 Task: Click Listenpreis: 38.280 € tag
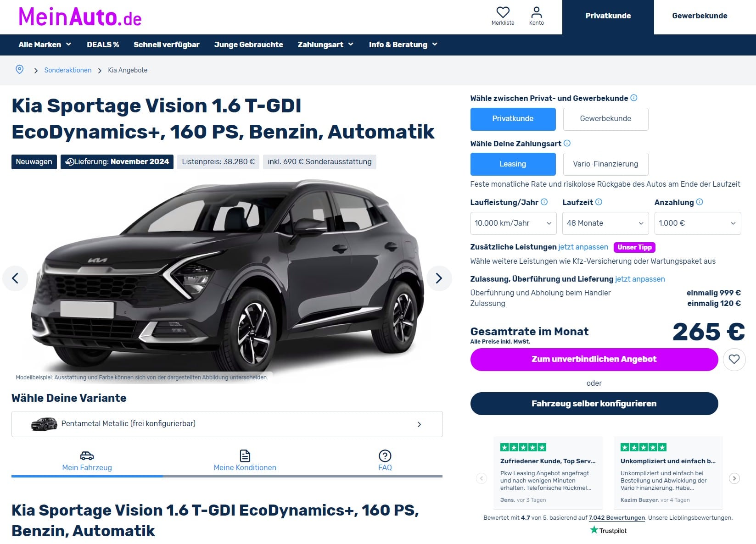click(x=218, y=162)
